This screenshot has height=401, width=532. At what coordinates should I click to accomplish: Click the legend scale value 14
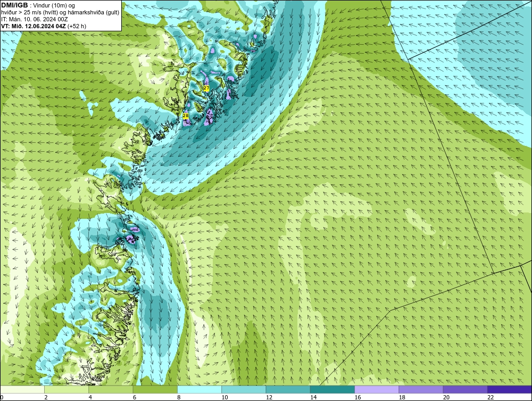tap(313, 397)
